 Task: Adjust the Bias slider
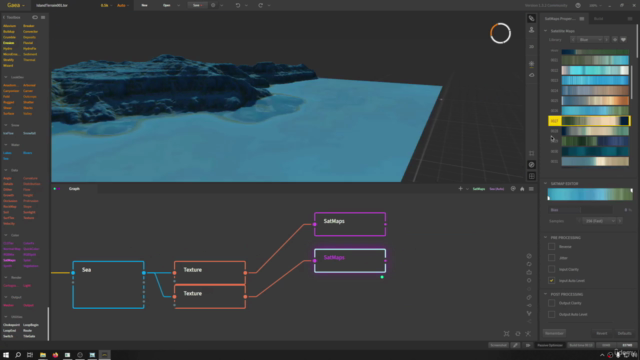[x=580, y=210]
